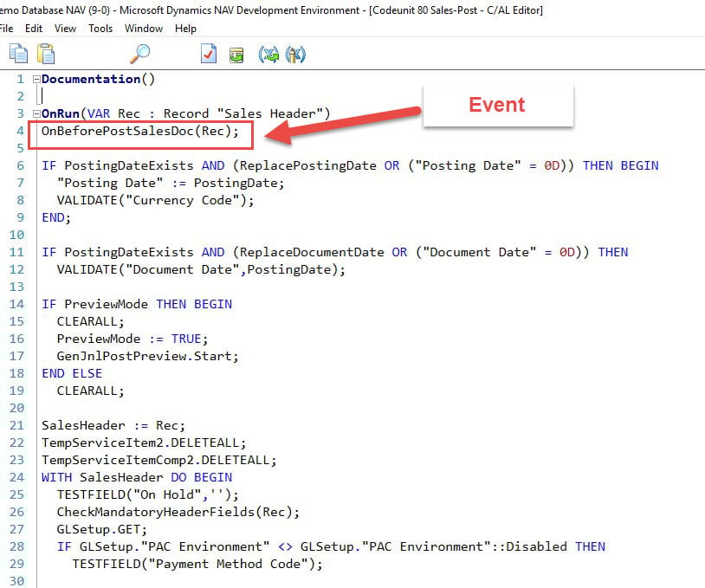Screen dimensions: 705x588
Task: Open the File menu
Action: [x=7, y=28]
